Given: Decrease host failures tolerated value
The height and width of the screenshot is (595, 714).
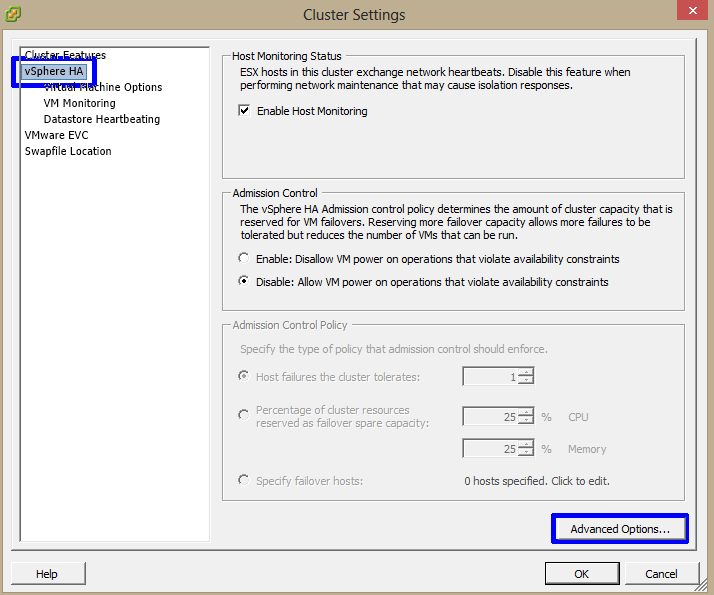Looking at the screenshot, I should (x=526, y=381).
